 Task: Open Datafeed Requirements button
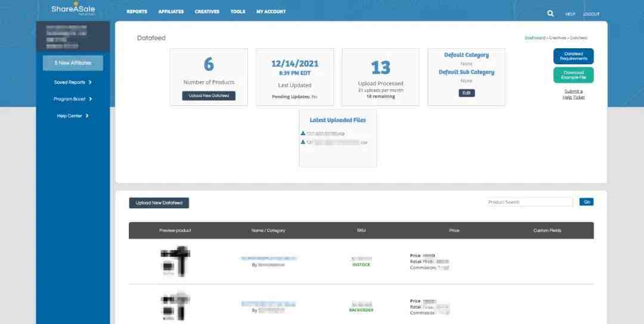(x=573, y=56)
